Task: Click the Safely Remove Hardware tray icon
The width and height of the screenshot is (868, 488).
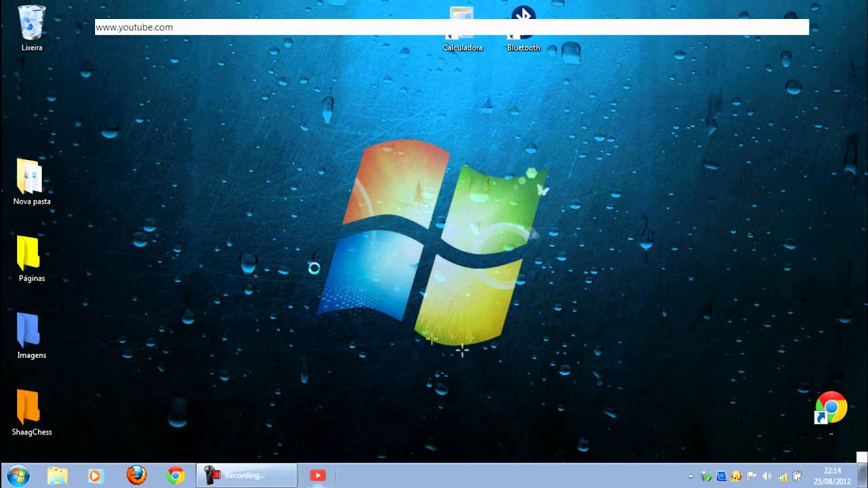Action: pyautogui.click(x=706, y=476)
